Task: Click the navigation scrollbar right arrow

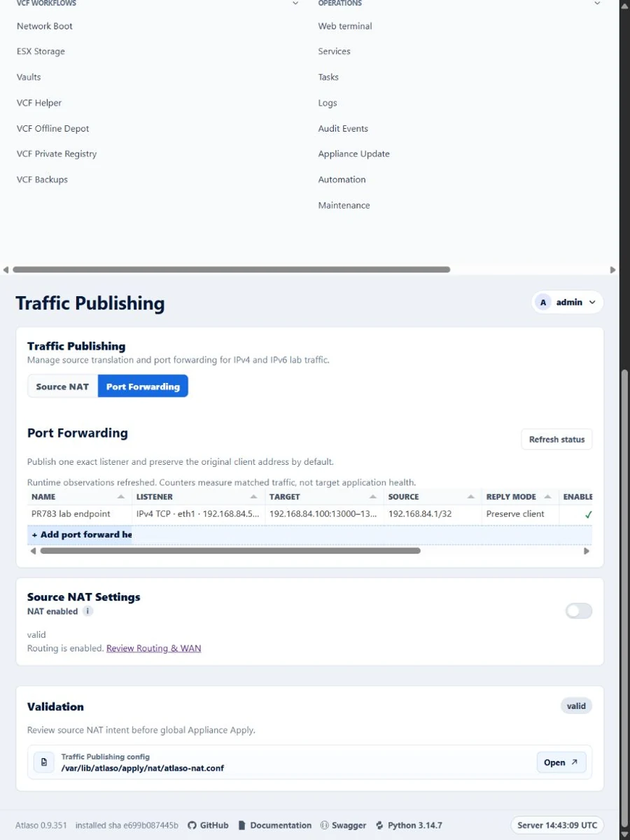Action: (x=613, y=269)
